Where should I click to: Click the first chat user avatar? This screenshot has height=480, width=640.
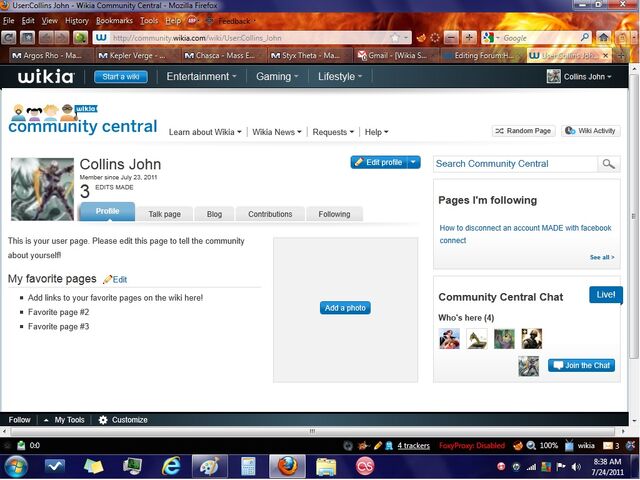449,338
